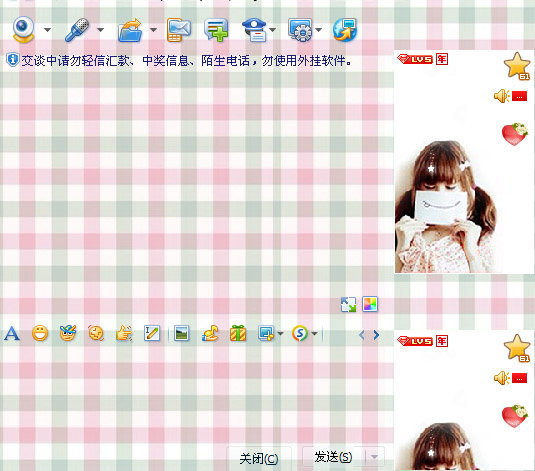Expand the screenshot tool dropdown arrow
Viewport: 535px width, 471px height.
coord(280,333)
